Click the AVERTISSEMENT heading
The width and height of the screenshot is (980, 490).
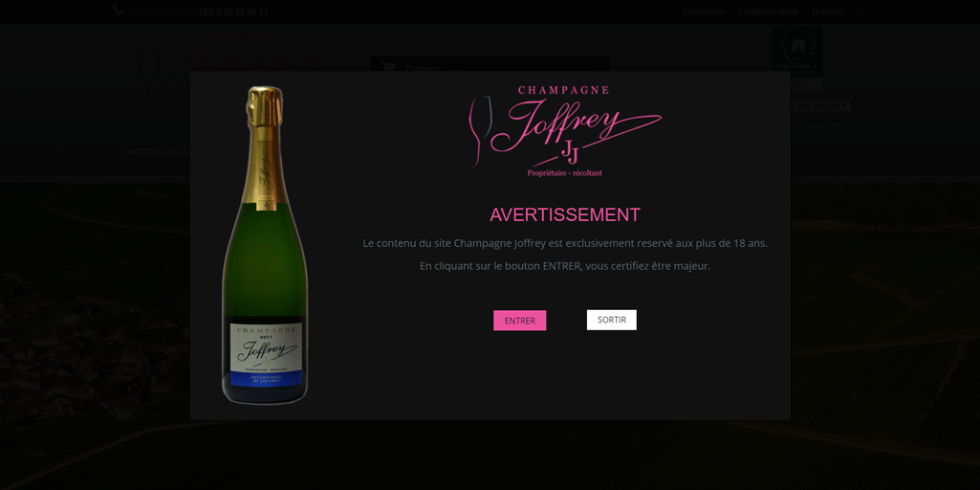point(565,214)
